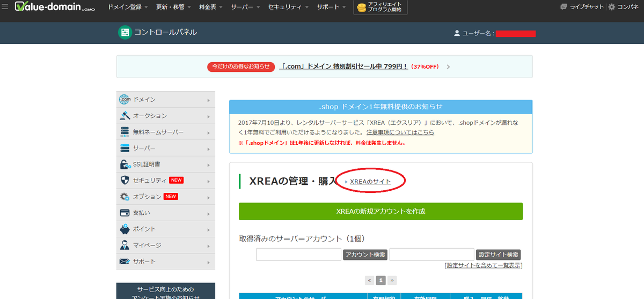Screen dimensions: 644x299
Task: Click the control panel green icon
Action: pos(125,33)
